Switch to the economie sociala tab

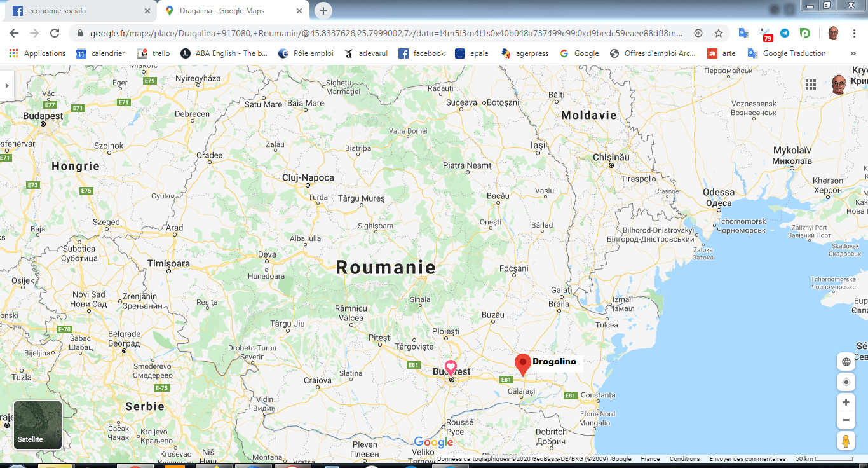point(79,11)
